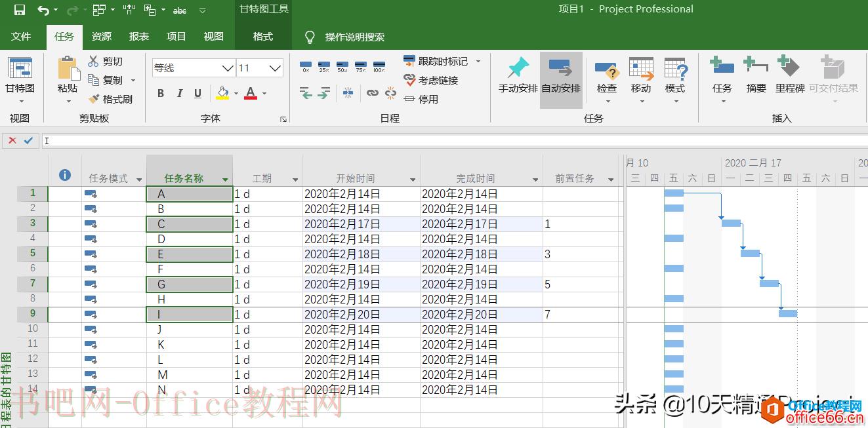The width and height of the screenshot is (868, 428).
Task: Click the strikethrough abc quick access icon
Action: coord(179,10)
